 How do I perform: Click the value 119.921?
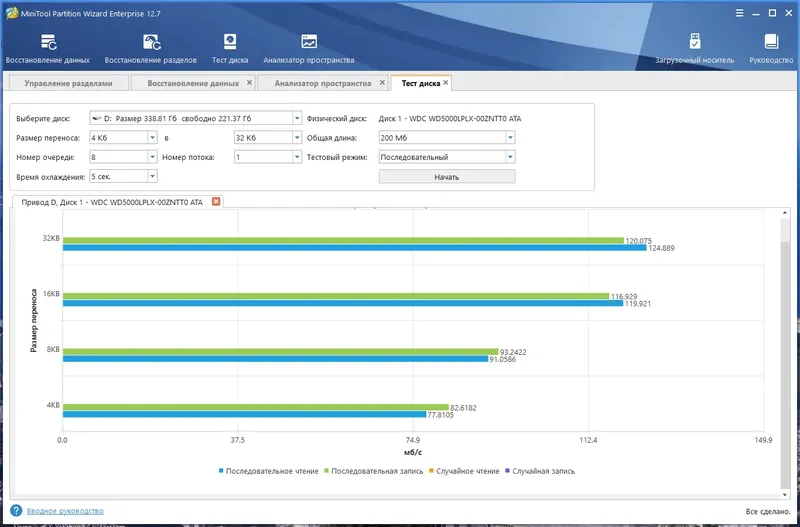click(x=638, y=304)
